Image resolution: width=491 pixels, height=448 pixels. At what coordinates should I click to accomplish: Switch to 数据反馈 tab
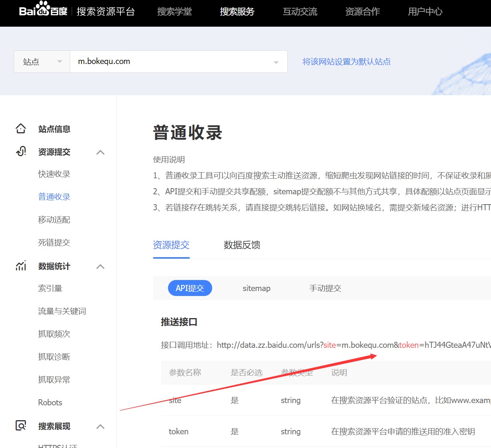[x=242, y=245]
